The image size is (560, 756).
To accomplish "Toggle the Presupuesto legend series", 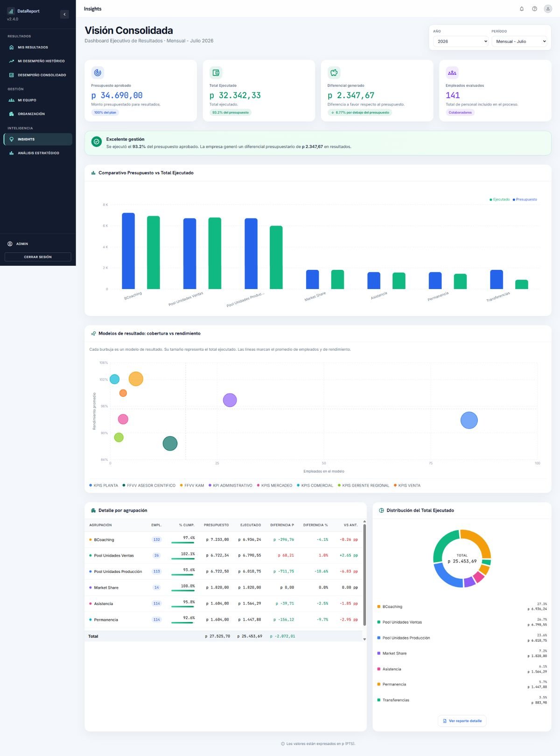I will click(x=525, y=199).
